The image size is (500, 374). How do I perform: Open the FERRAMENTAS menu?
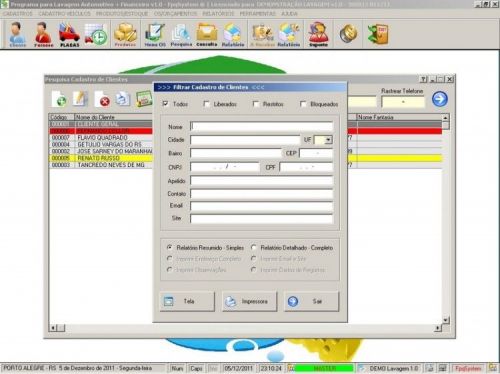[258, 14]
